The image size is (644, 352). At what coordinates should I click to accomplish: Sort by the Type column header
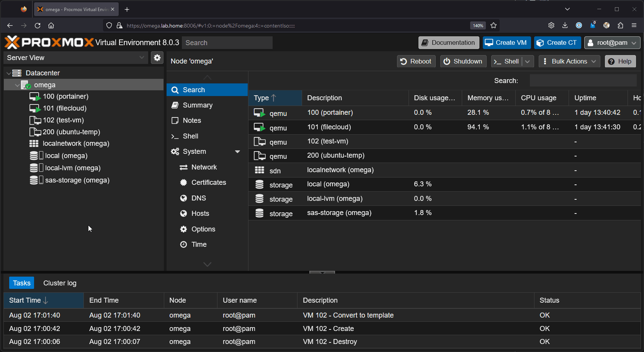pyautogui.click(x=275, y=98)
